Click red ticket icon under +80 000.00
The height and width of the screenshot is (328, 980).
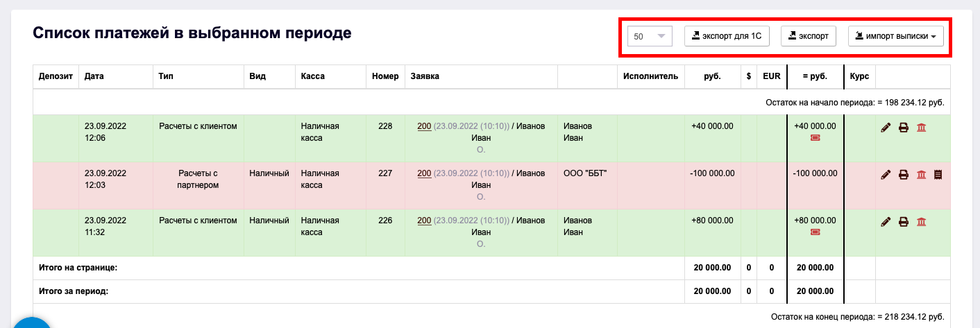[815, 232]
